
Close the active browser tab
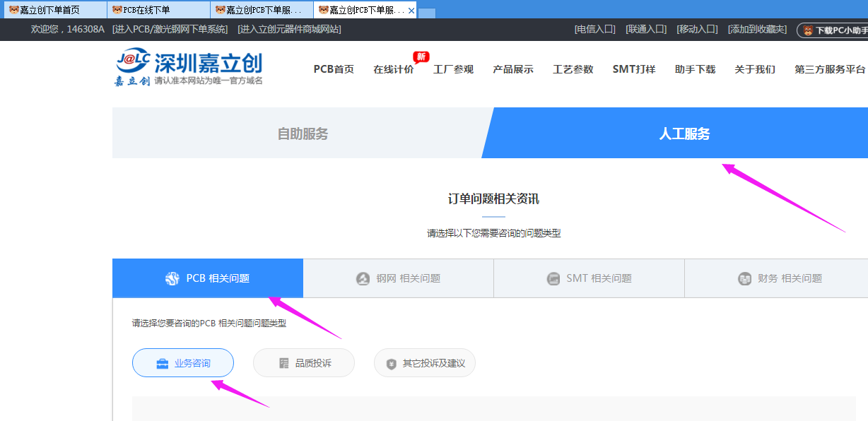(411, 11)
